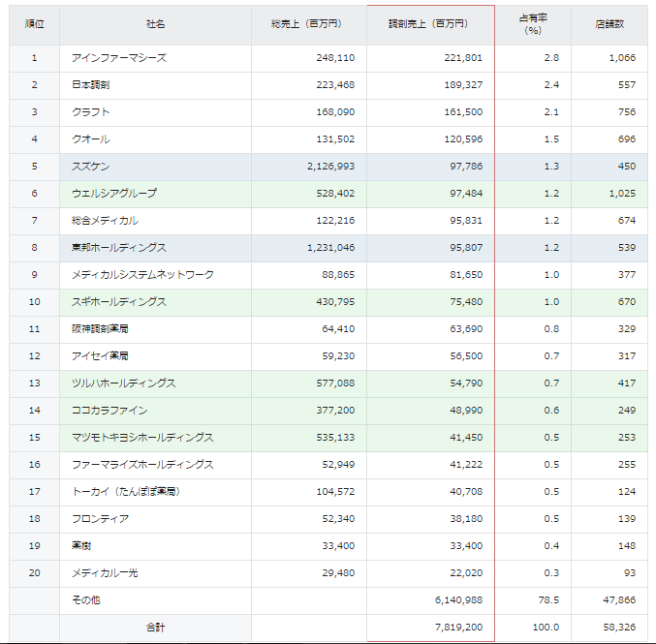Screen dimensions: 656x644
Task: Click share value 2.8
Action: (551, 58)
